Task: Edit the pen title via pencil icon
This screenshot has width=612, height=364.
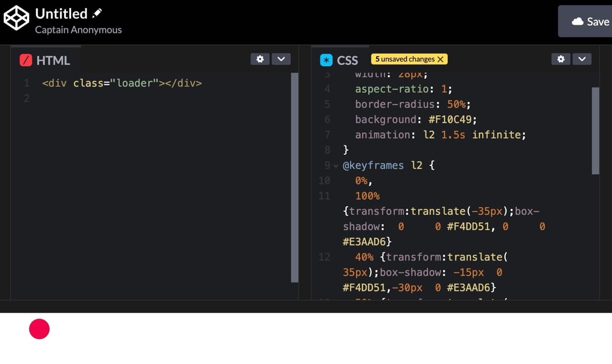Action: point(98,13)
